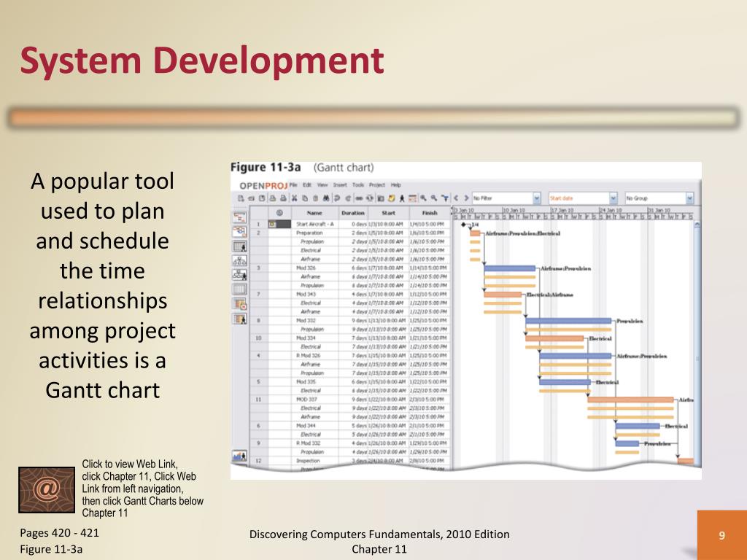Open the RBS chart view from sidebar
This screenshot has width=747, height=560.
tap(239, 275)
